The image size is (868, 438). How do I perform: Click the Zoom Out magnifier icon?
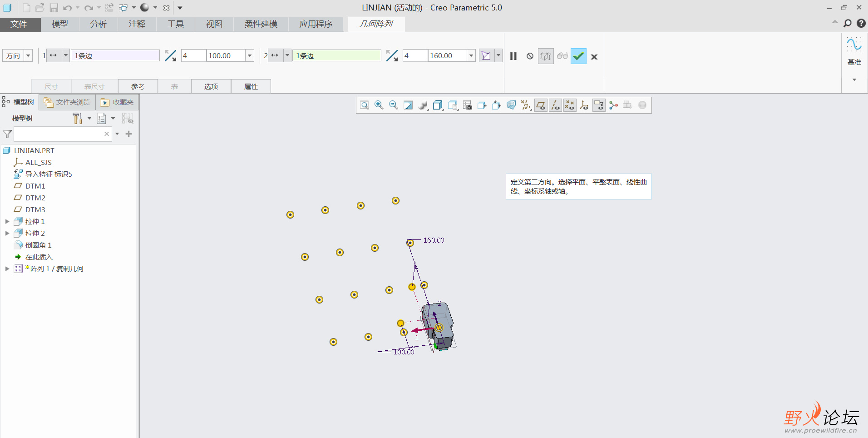click(x=394, y=105)
